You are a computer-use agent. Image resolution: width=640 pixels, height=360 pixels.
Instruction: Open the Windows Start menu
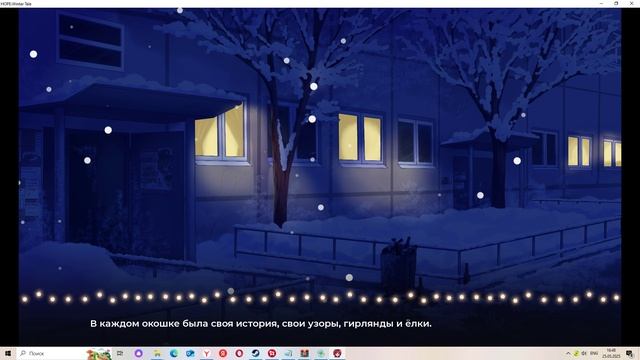coord(8,353)
